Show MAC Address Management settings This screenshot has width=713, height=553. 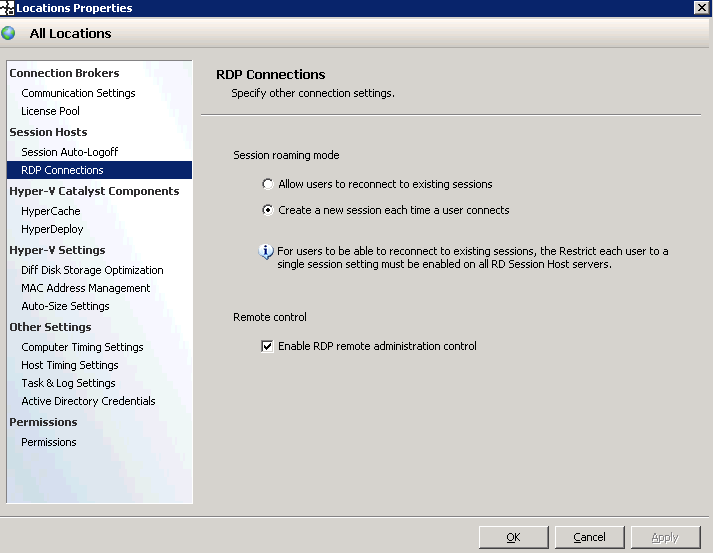(85, 288)
